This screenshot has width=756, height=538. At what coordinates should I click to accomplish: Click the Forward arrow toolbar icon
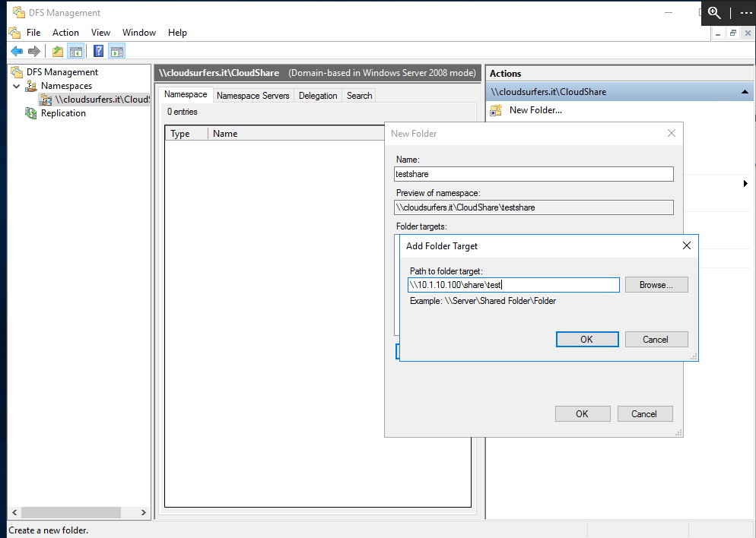tap(33, 51)
